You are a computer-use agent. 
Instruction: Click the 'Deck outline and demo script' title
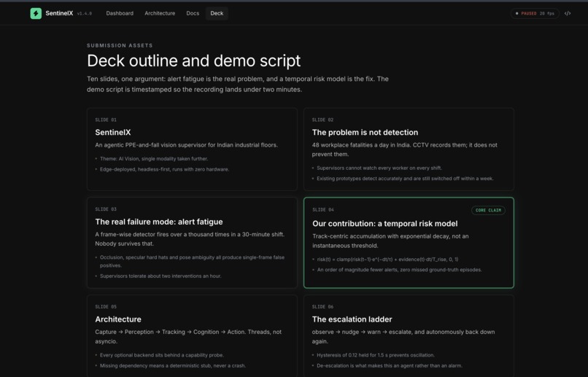point(193,61)
